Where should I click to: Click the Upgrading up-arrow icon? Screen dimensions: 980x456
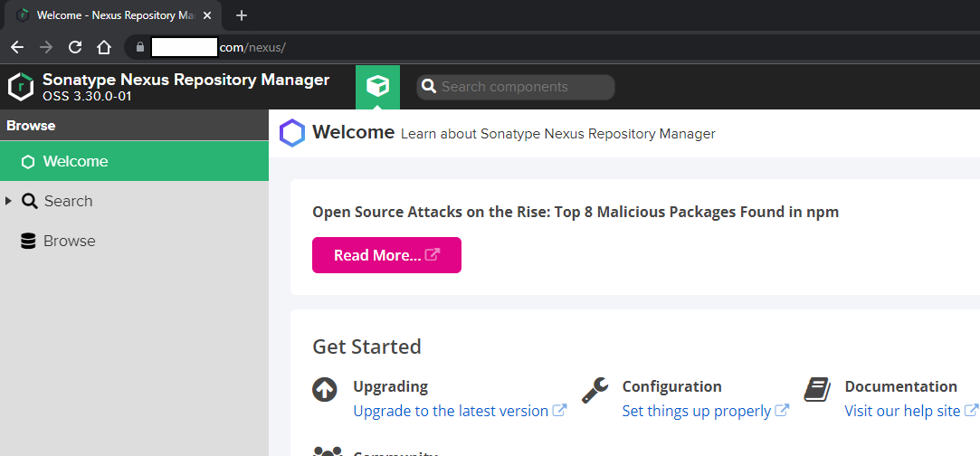[325, 390]
